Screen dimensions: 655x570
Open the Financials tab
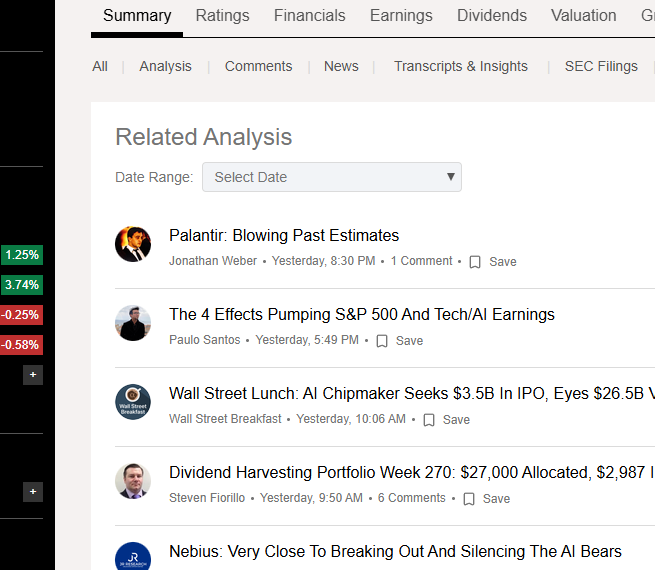tap(310, 16)
